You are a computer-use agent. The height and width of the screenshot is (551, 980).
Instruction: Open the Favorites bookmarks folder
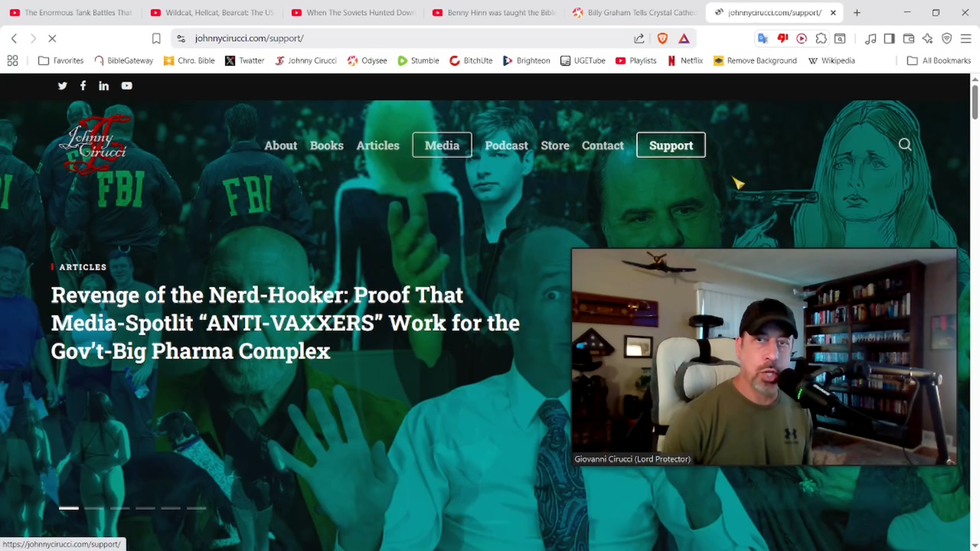coord(60,60)
